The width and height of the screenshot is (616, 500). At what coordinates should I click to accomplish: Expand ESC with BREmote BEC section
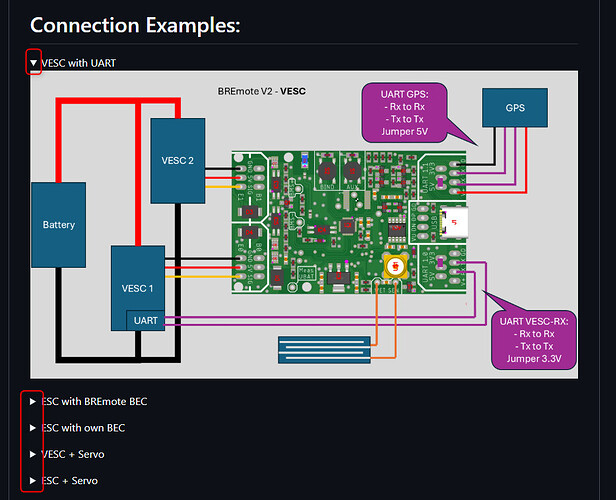tap(33, 401)
